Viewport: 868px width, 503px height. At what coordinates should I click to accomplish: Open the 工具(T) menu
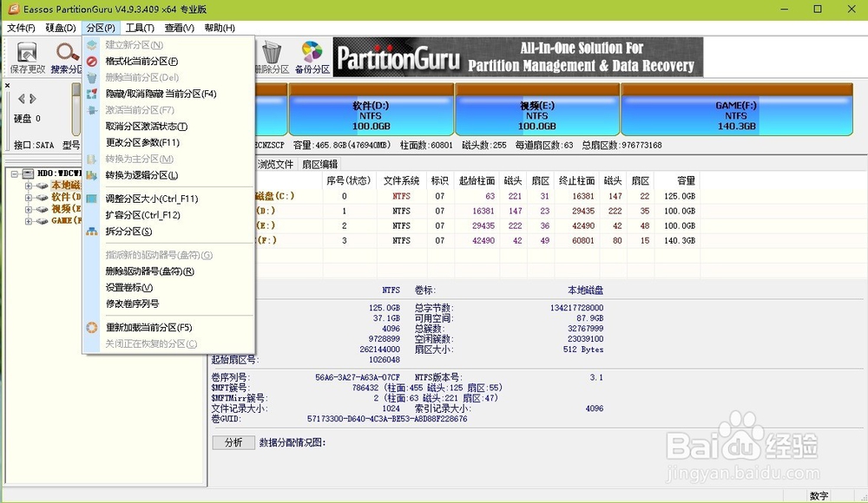coord(140,28)
